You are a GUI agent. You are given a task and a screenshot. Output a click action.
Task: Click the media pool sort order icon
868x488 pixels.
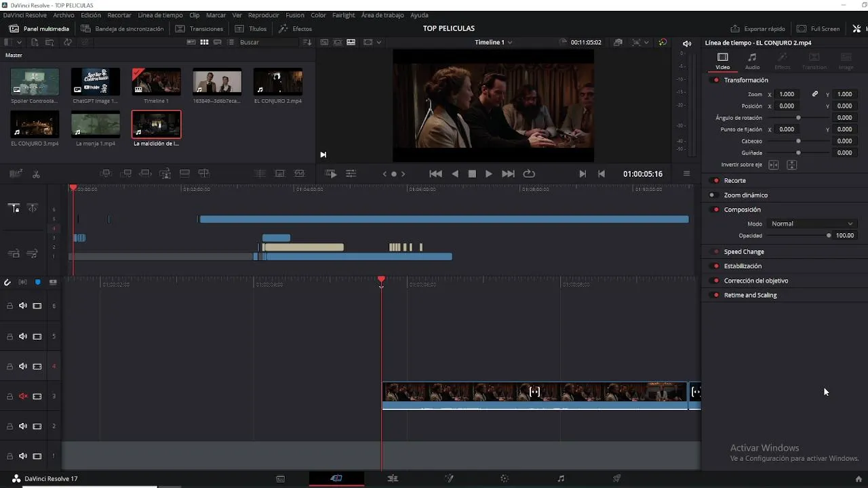click(x=307, y=42)
